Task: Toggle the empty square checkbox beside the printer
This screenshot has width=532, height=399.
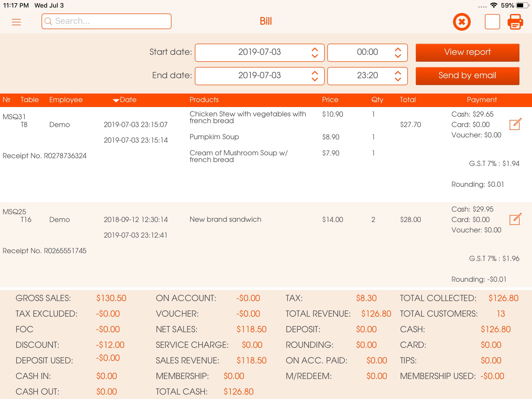Action: (492, 22)
